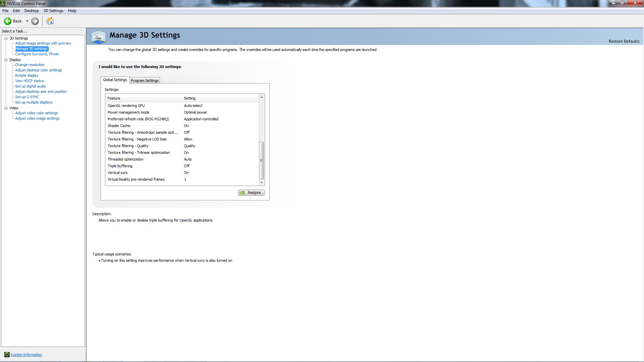Screen dimensions: 644x362
Task: Open the Back history dropdown arrow
Action: (x=27, y=21)
